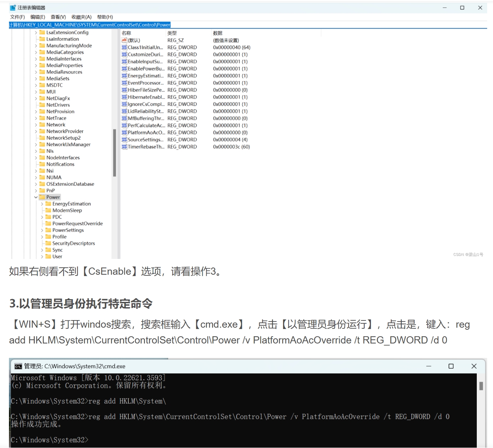This screenshot has height=448, width=493.
Task: Select the MediaResources tree key
Action: [64, 72]
